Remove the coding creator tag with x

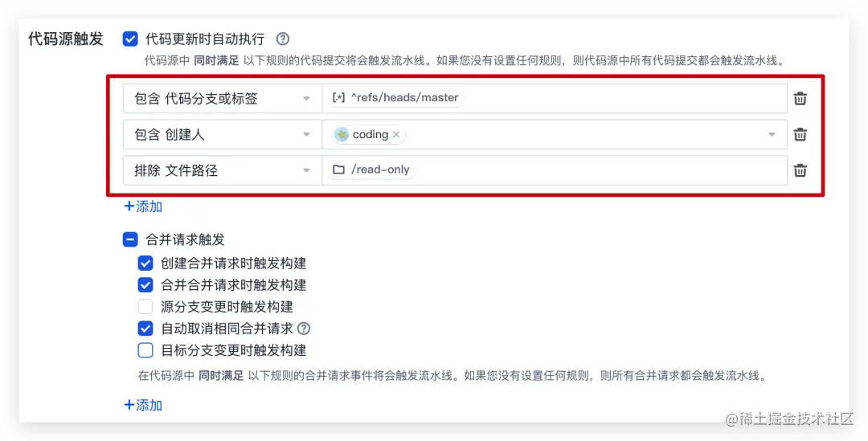coord(395,134)
